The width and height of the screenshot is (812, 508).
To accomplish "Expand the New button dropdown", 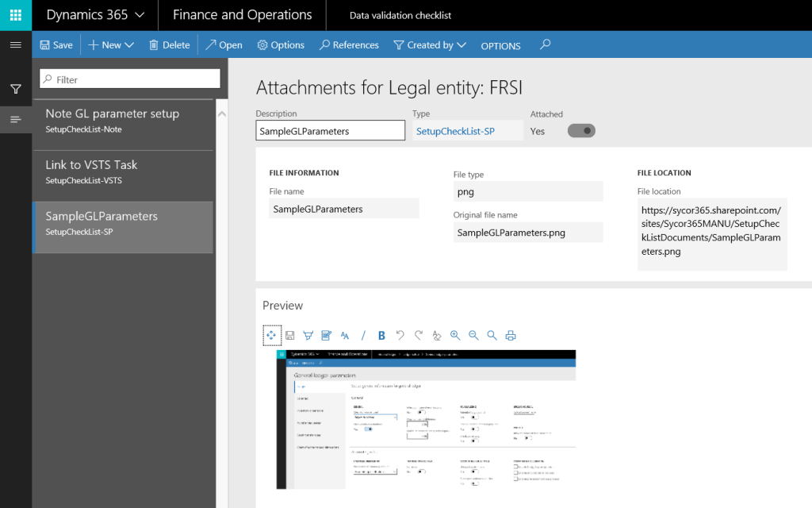I will [x=129, y=44].
